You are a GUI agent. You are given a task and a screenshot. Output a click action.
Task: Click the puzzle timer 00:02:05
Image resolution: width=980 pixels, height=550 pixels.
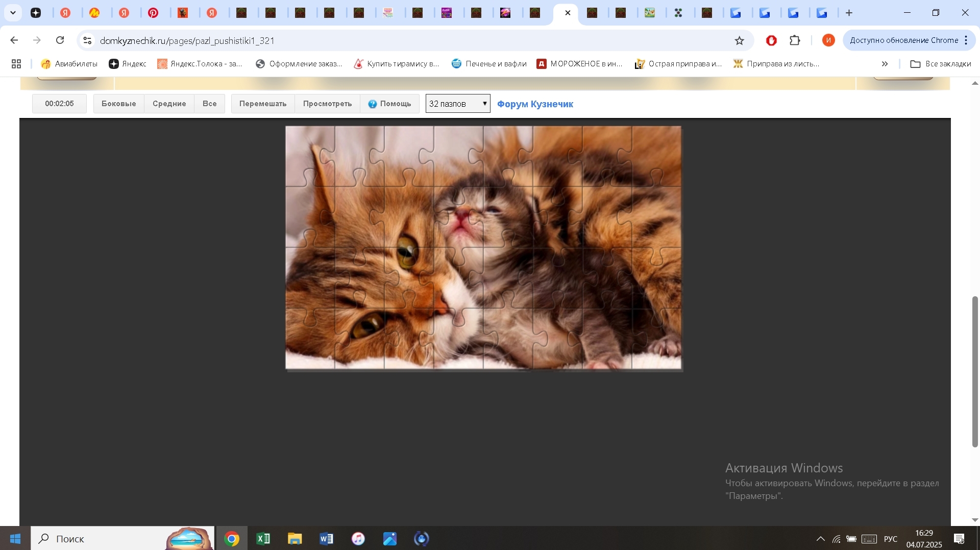pyautogui.click(x=59, y=104)
